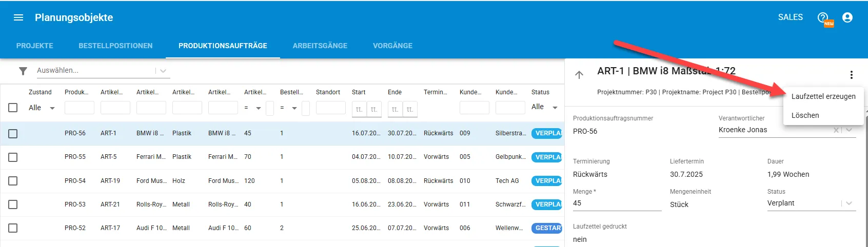
Task: Open the Bestell operator dropdown
Action: tap(289, 108)
